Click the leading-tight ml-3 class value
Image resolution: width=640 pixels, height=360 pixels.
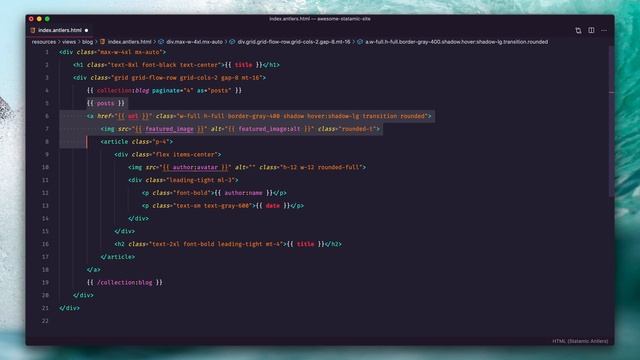pos(200,180)
